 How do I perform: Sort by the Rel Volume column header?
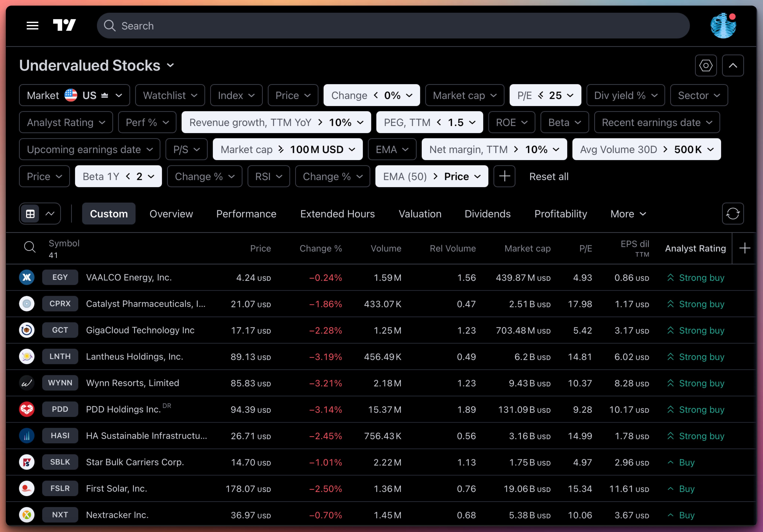coord(453,248)
